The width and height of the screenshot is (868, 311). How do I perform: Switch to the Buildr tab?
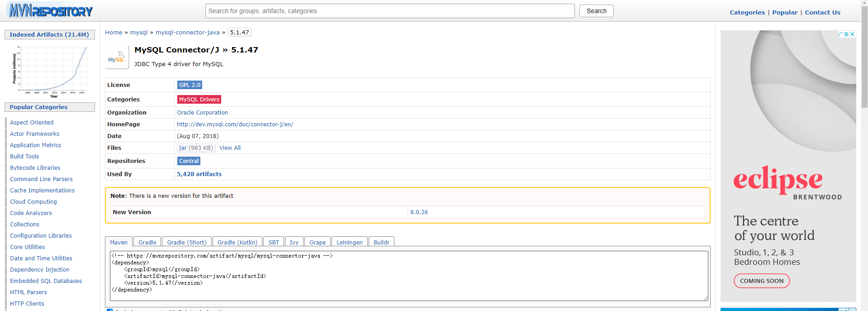[x=381, y=242]
